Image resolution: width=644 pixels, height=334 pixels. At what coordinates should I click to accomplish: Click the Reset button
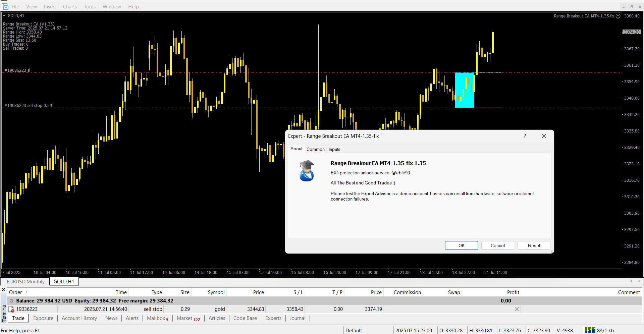[534, 245]
